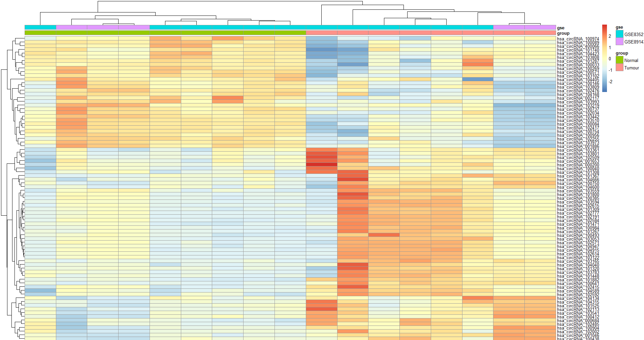Click the 'GSE8352' legend label
Viewport: 644px width, 340px height.
pyautogui.click(x=634, y=34)
